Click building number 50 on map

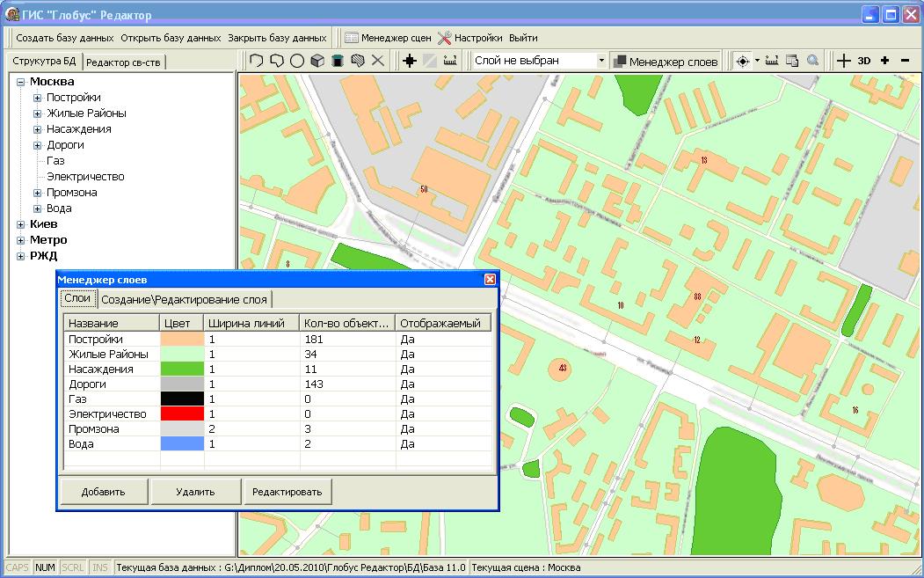tap(424, 189)
